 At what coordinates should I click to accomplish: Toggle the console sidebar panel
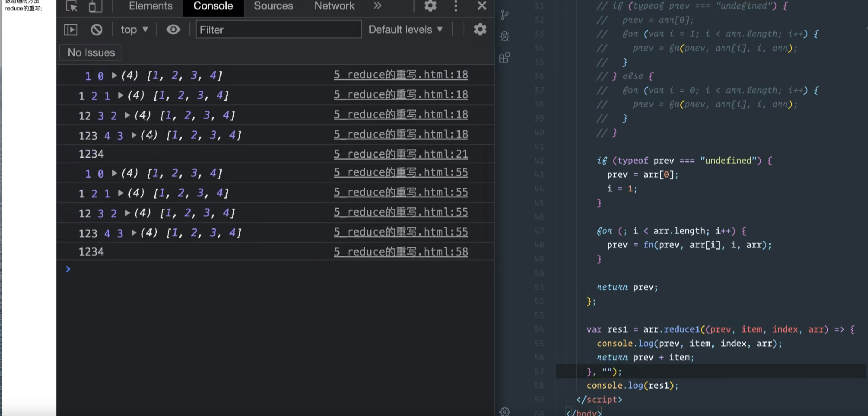pos(71,30)
